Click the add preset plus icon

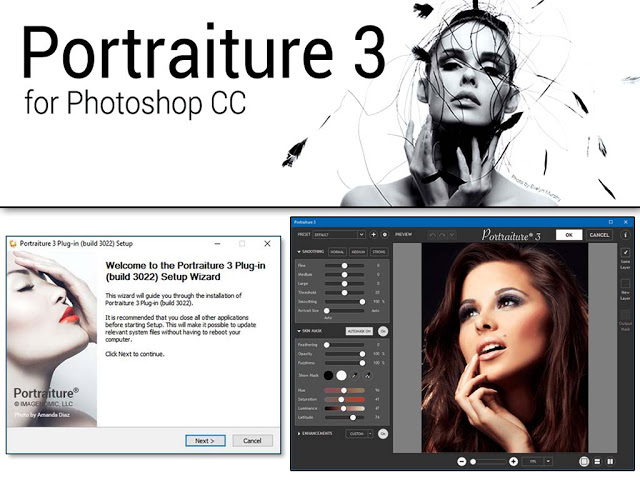[x=373, y=235]
